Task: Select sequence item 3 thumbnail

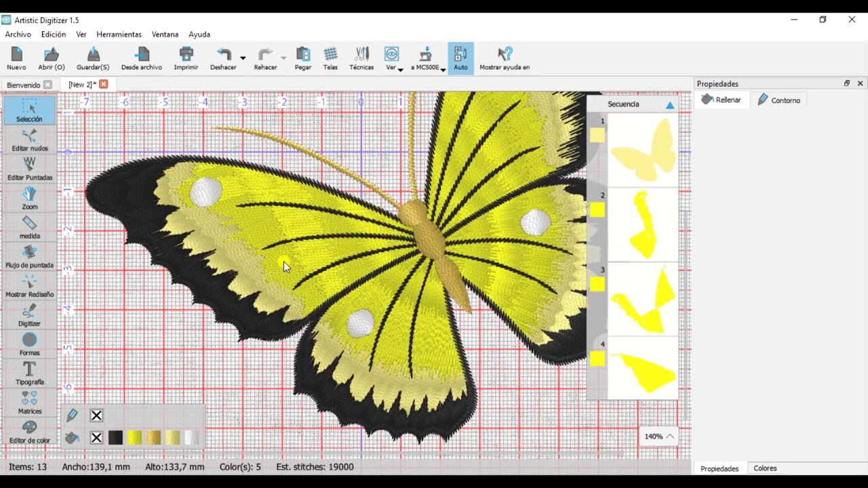Action: 643,300
